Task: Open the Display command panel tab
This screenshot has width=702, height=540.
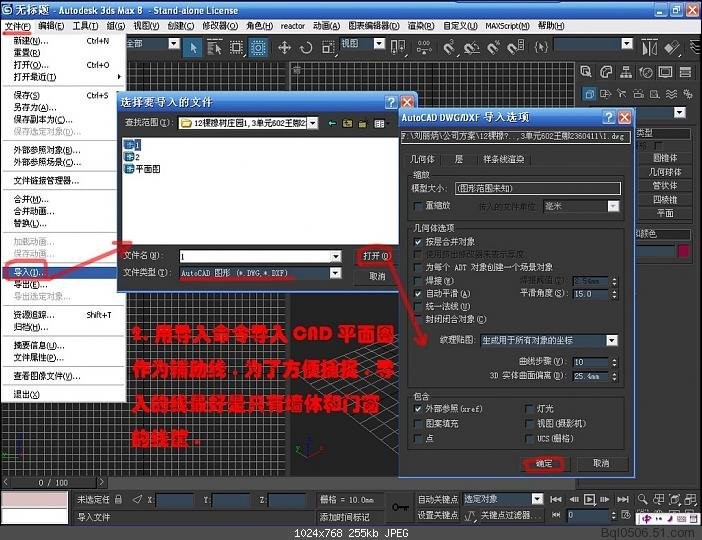Action: pyautogui.click(x=665, y=72)
